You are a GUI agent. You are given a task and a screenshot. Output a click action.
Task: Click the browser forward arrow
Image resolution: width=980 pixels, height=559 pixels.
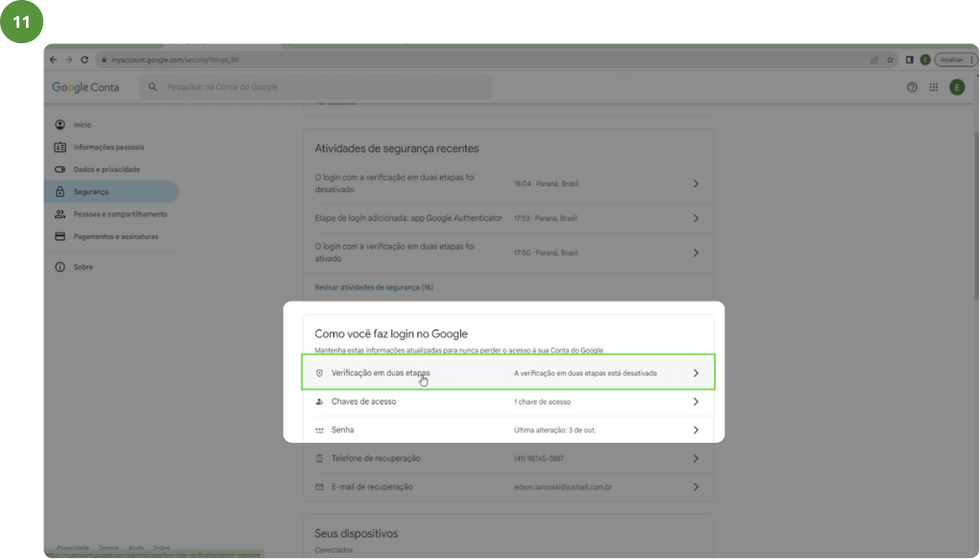pos(69,60)
